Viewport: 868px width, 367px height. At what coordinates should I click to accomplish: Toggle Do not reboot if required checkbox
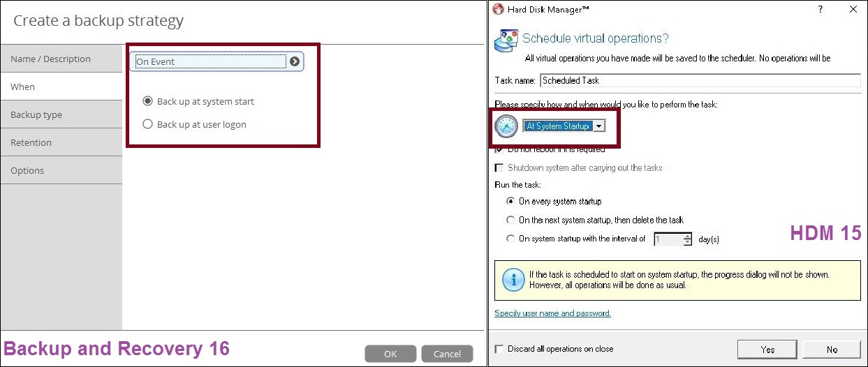tap(499, 149)
